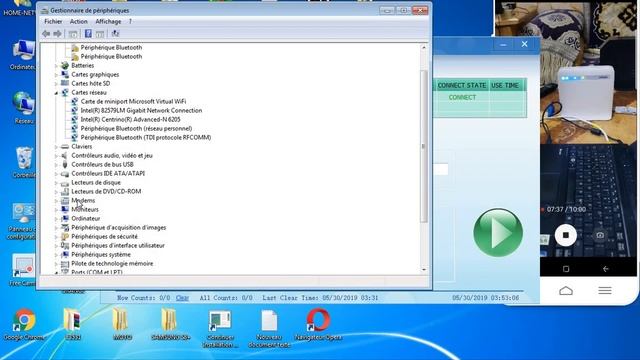
Task: Click the blue help toolbar icon
Action: click(88, 33)
